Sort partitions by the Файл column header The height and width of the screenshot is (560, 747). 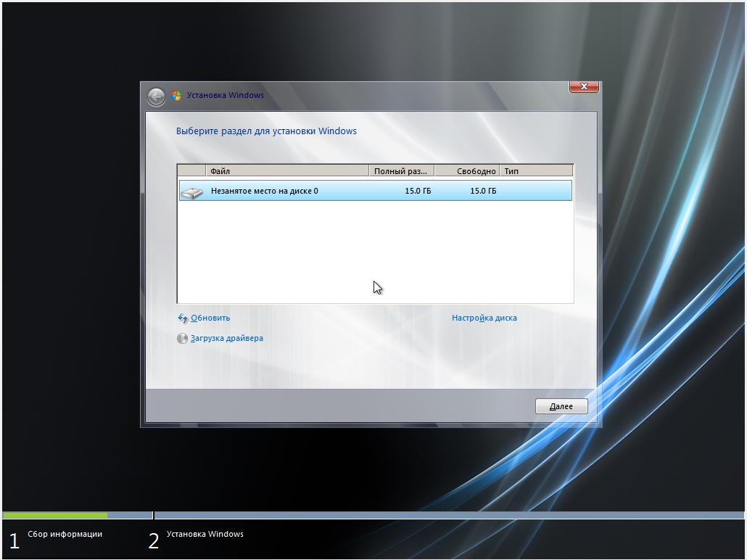[x=287, y=170]
